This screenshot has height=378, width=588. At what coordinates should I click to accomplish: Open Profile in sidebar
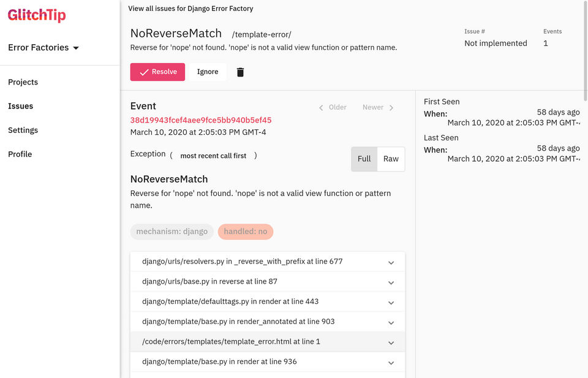click(x=20, y=154)
